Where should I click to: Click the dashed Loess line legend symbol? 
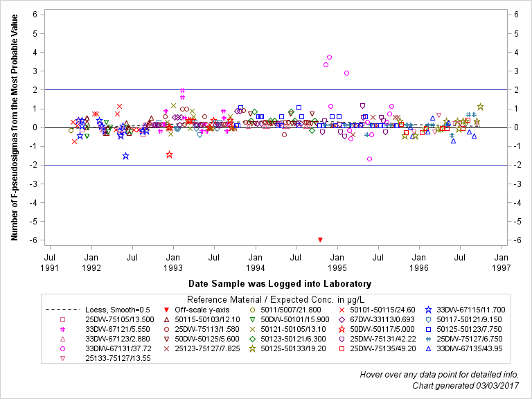point(63,310)
